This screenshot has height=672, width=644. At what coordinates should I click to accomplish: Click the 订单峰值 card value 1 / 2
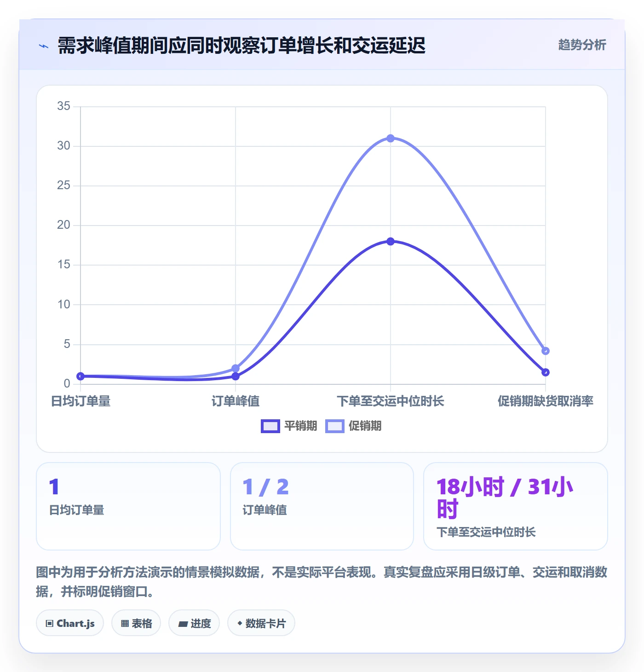coord(266,487)
